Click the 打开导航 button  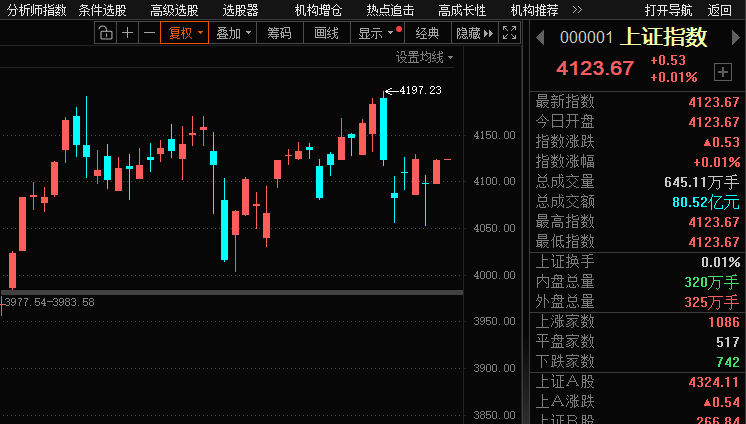coord(668,10)
